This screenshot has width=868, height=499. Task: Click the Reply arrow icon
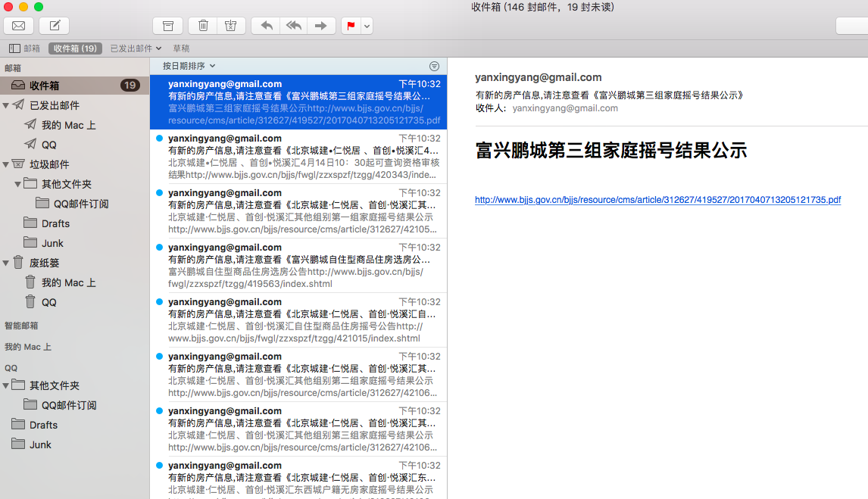266,25
